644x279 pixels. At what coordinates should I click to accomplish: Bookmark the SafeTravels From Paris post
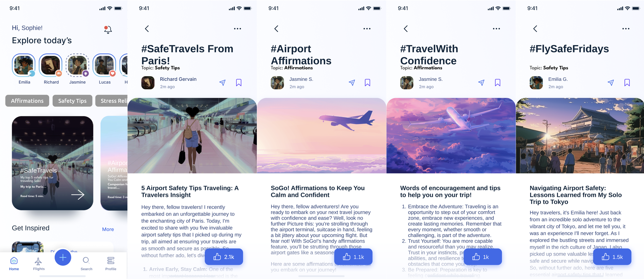point(239,83)
